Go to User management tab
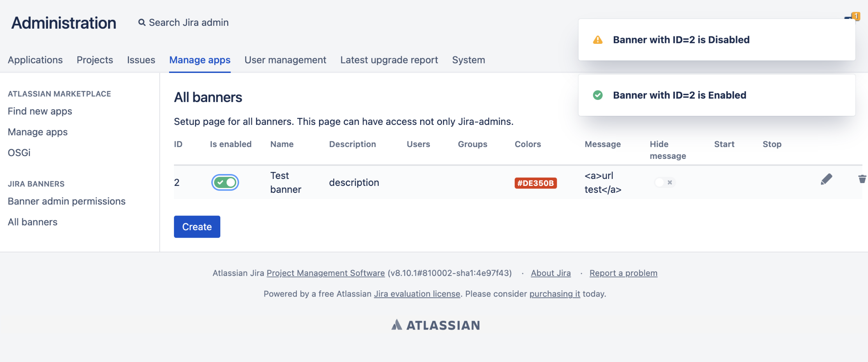The image size is (868, 362). (285, 60)
